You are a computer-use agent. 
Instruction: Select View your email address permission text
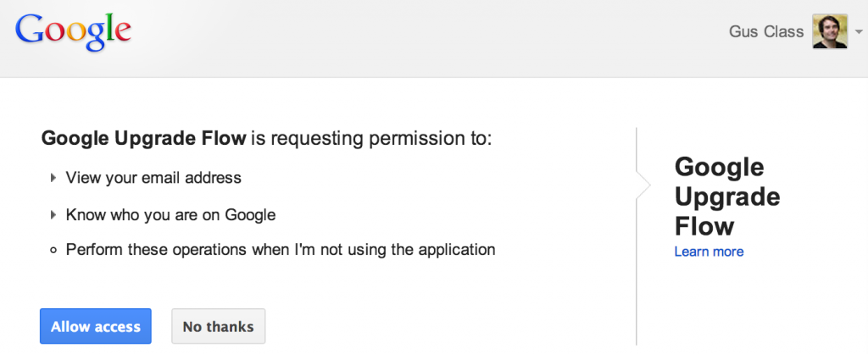tap(153, 178)
